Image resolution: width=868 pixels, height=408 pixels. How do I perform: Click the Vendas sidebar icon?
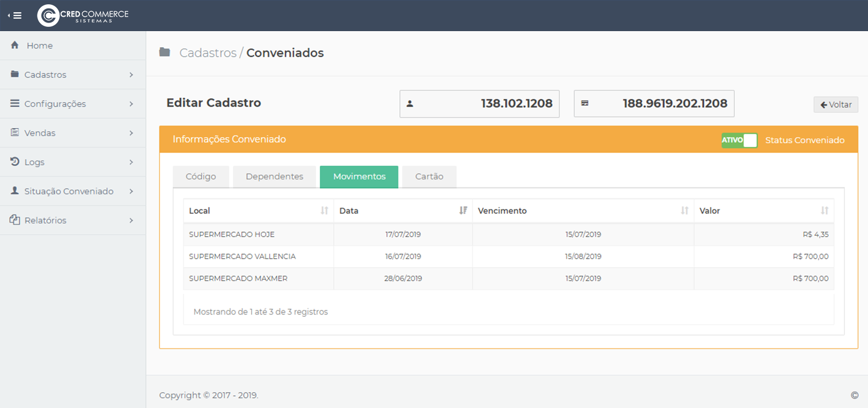point(15,132)
